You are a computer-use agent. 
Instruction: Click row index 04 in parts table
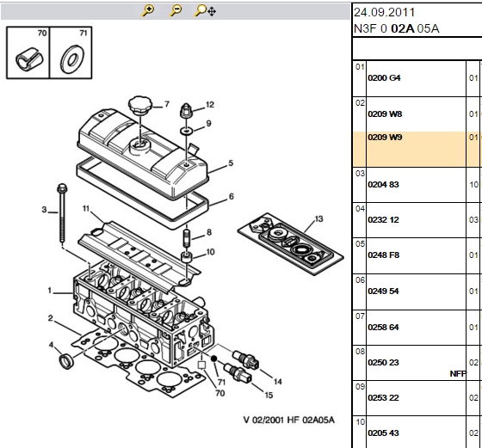coord(360,209)
